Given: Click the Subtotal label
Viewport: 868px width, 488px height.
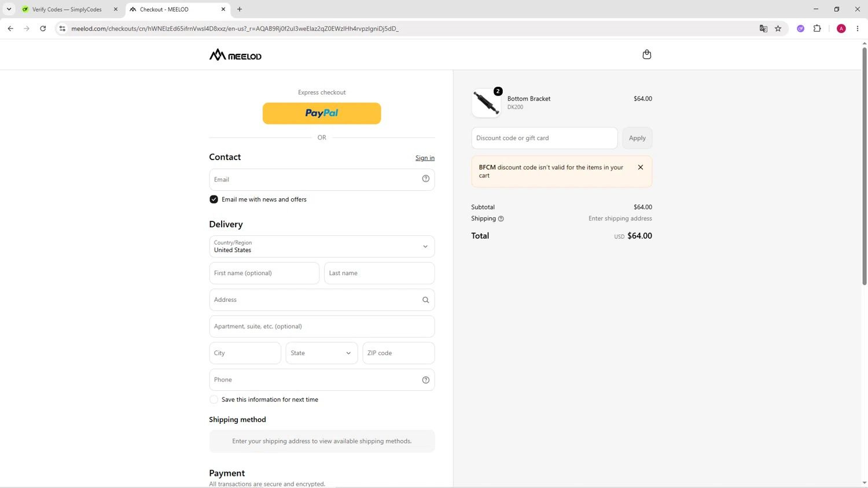Looking at the screenshot, I should click(483, 207).
